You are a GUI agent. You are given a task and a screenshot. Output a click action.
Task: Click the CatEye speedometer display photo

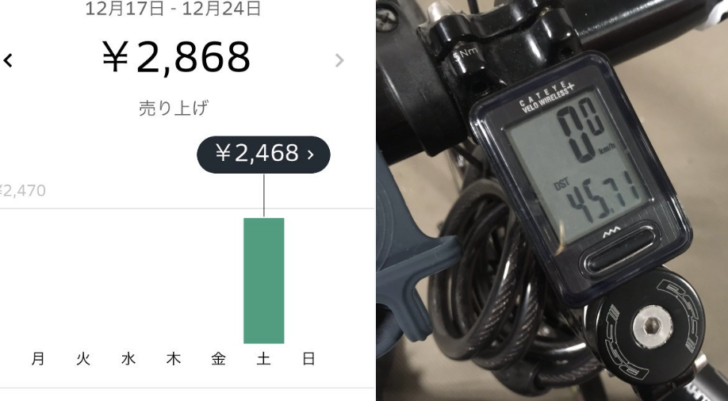tap(552, 200)
